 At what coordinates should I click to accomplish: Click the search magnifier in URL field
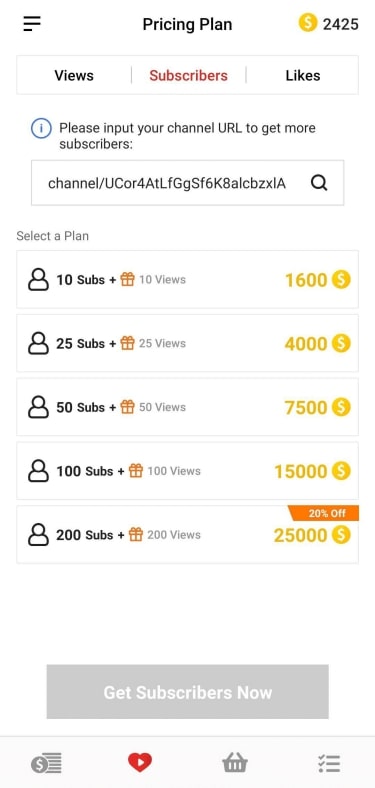(x=319, y=183)
